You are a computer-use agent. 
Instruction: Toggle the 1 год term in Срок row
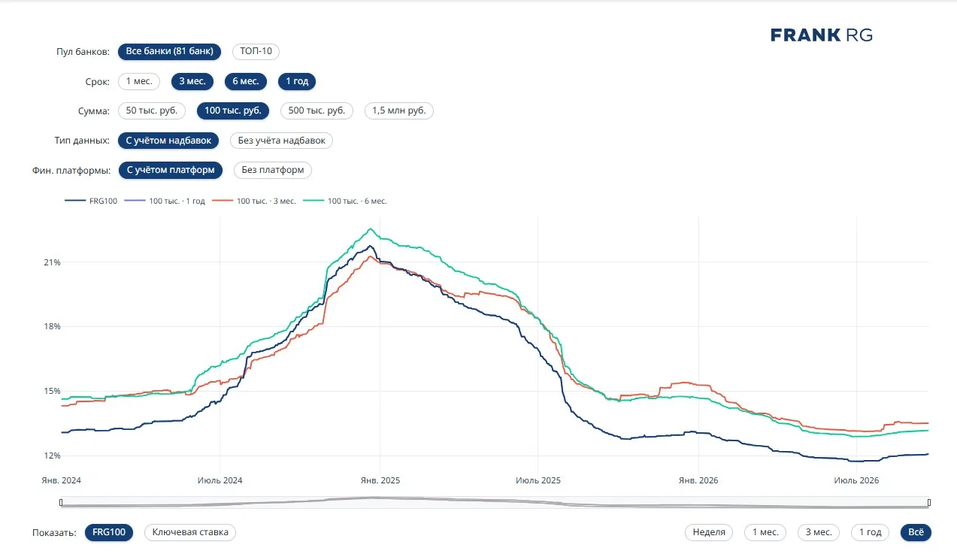click(297, 81)
